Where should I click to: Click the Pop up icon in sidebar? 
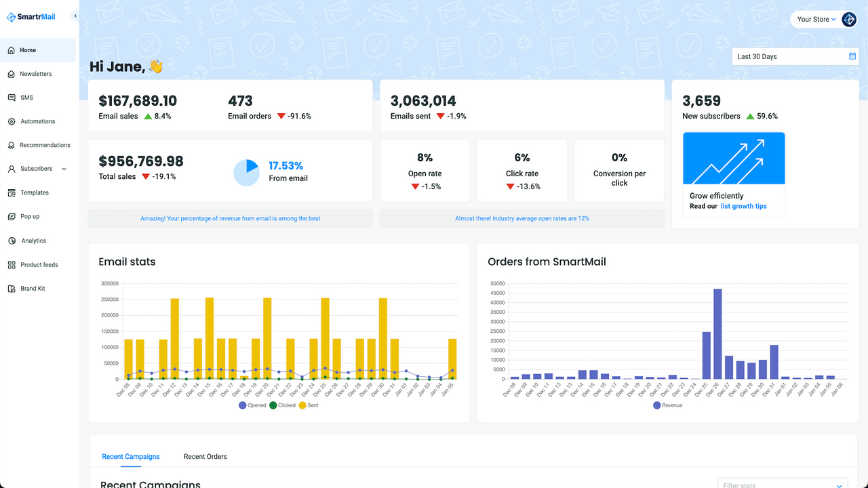pos(12,216)
